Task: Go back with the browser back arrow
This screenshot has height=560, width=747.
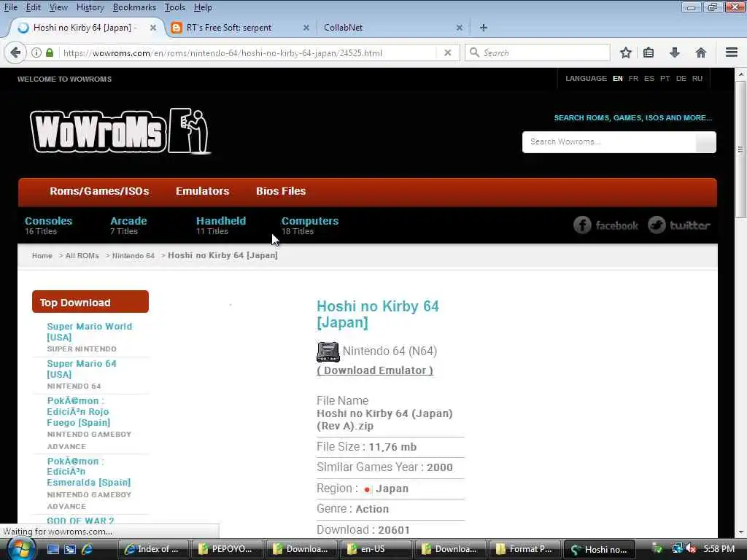Action: click(x=15, y=52)
